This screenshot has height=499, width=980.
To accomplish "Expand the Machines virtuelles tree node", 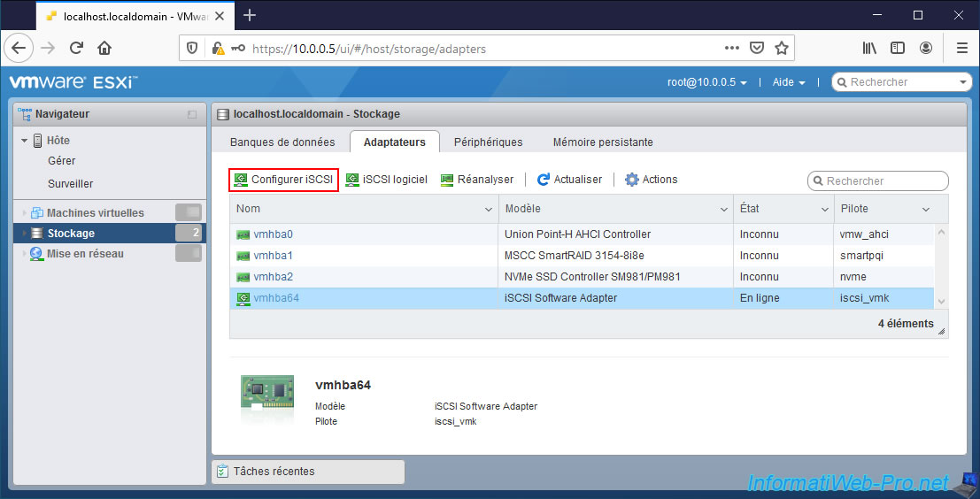I will [25, 213].
